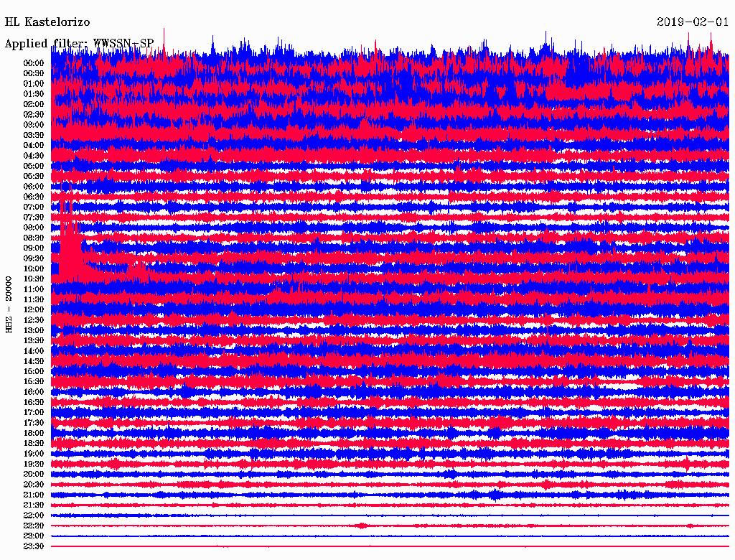This screenshot has width=735, height=560.
Task: Click the vertical axis label 'HHZ - 20000'
Action: 9,305
